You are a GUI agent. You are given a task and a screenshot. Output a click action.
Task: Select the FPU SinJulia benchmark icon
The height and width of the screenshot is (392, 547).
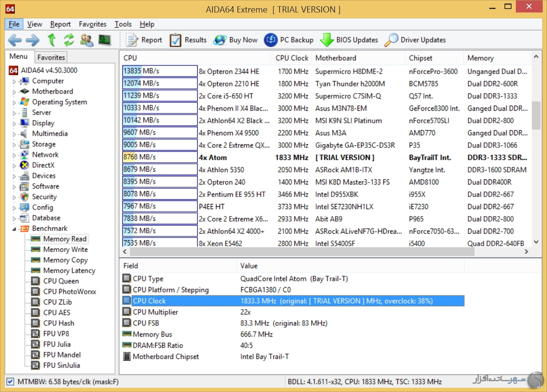pos(36,365)
